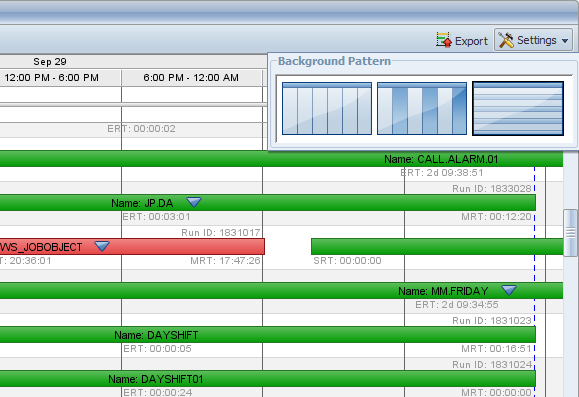
Task: Select the red WS_JOBOBJECT bar
Action: coord(132,246)
